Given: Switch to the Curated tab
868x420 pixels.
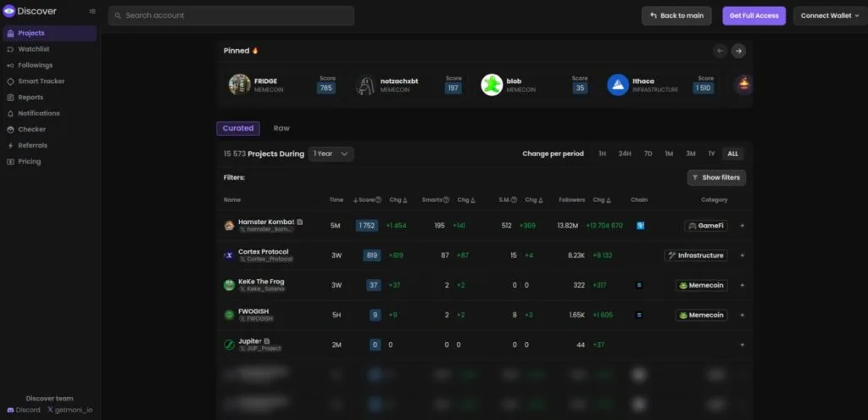Looking at the screenshot, I should tap(238, 129).
